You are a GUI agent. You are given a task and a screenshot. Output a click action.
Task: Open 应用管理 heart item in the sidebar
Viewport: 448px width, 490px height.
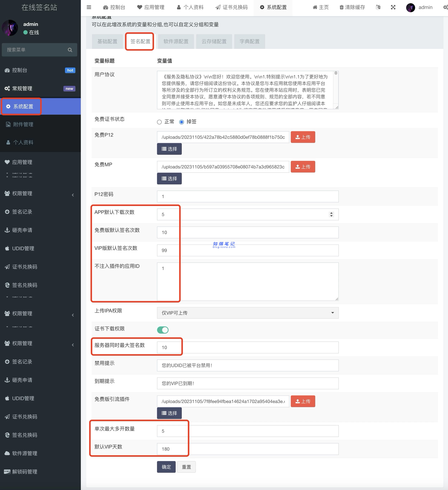coord(40,162)
